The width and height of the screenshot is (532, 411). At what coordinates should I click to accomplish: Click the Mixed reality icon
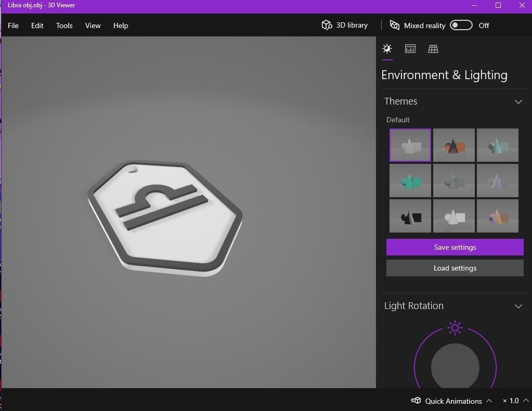click(394, 25)
